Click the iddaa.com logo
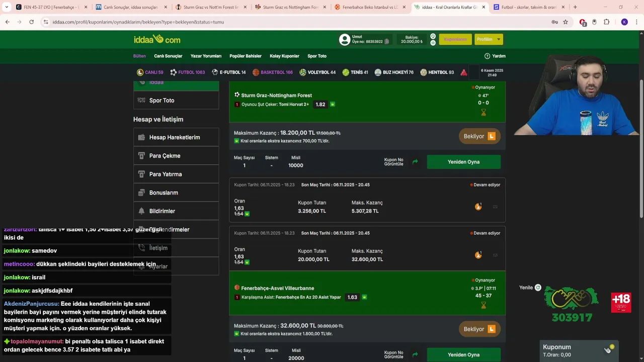Screen dimensions: 644x362 coord(157,39)
